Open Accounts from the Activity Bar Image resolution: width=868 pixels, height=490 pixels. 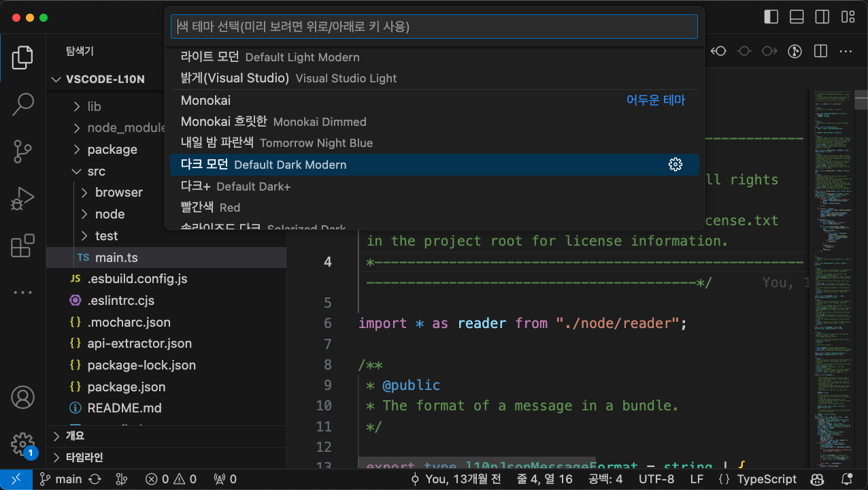[x=22, y=397]
